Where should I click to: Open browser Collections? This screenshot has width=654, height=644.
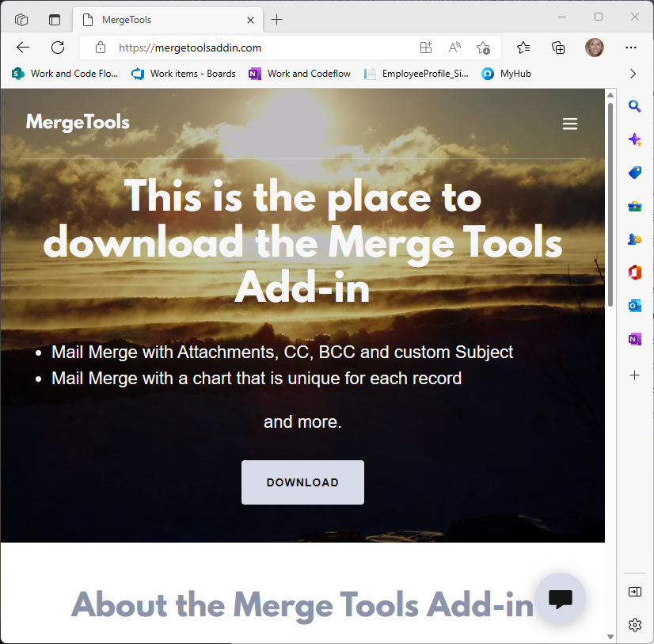(x=558, y=48)
